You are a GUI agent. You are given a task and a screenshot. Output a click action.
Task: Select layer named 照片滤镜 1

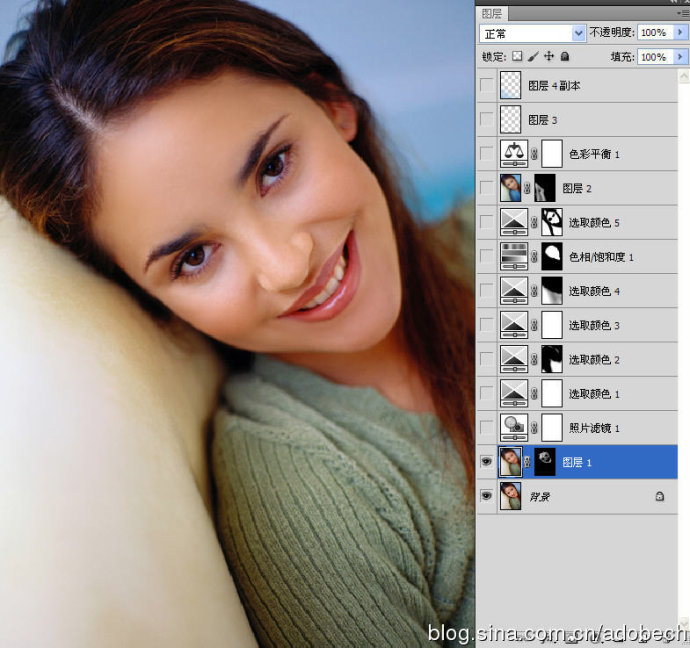594,428
